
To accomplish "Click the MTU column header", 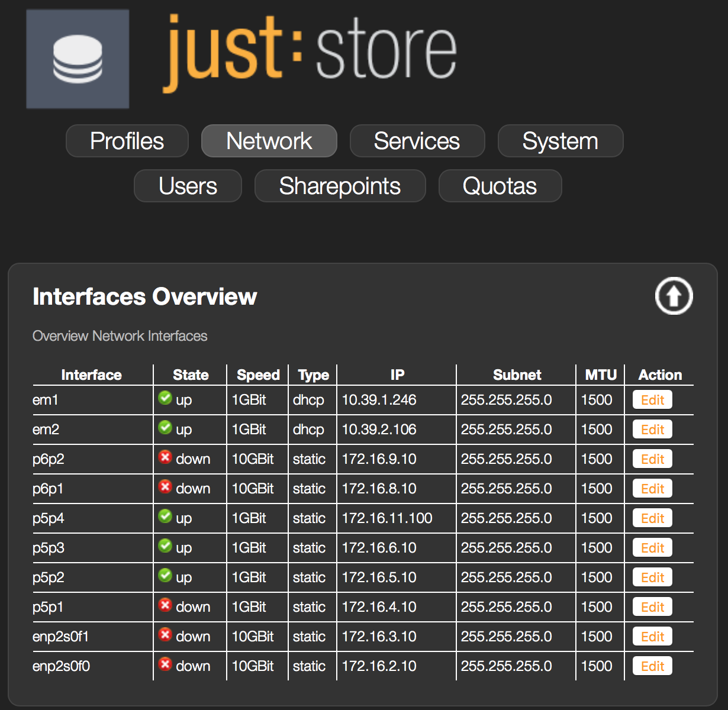I will [x=601, y=375].
